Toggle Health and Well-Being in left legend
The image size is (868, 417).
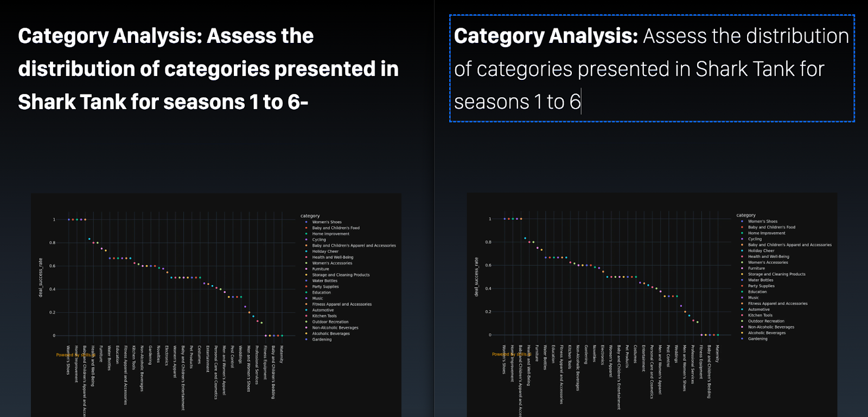pyautogui.click(x=333, y=257)
